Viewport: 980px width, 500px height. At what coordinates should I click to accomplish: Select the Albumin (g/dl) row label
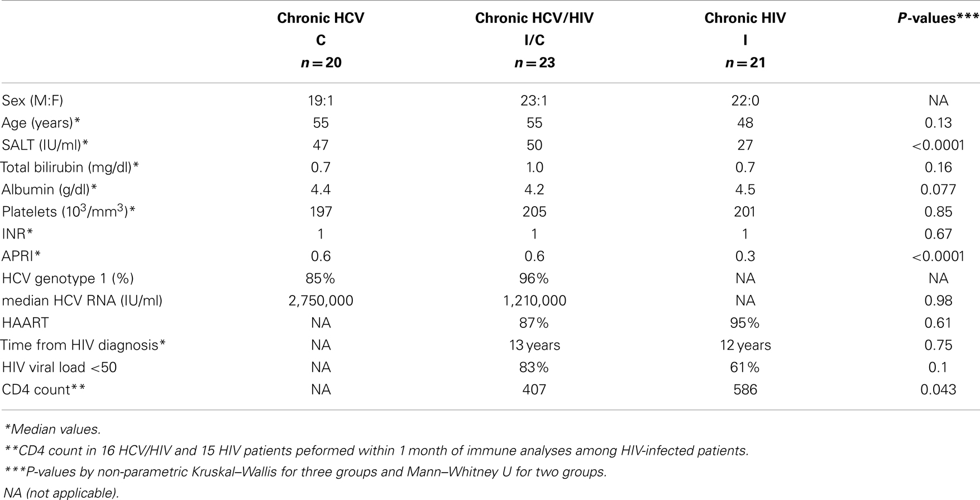[49, 189]
